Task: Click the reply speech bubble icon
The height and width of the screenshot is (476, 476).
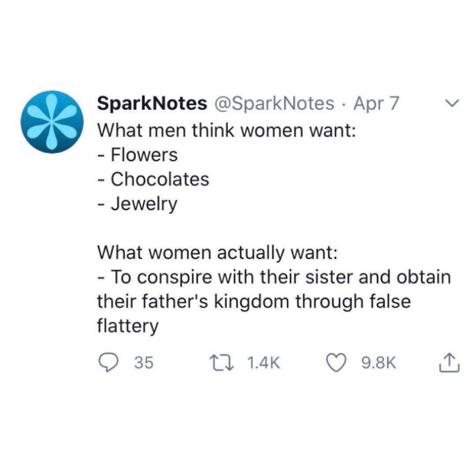Action: (106, 363)
